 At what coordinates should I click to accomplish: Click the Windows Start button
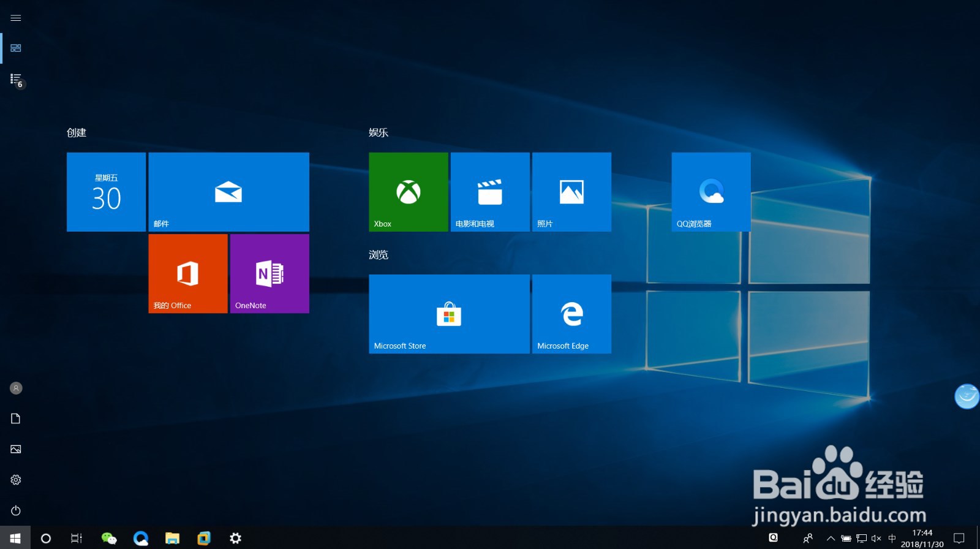[15, 538]
